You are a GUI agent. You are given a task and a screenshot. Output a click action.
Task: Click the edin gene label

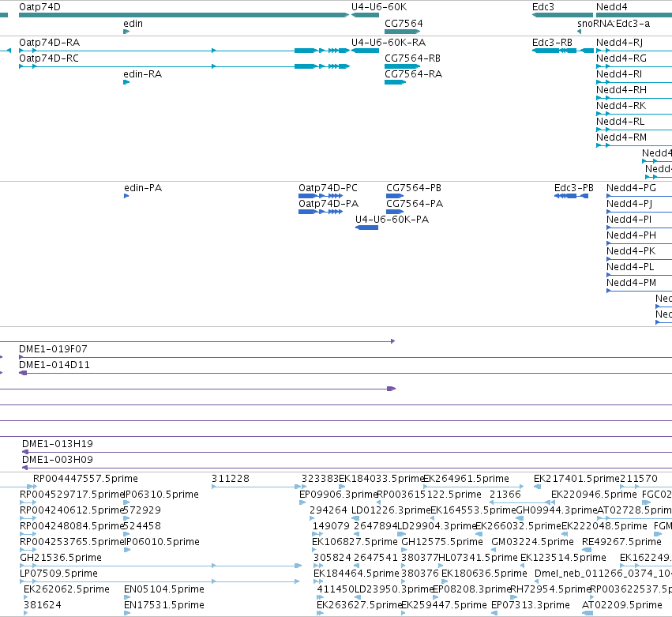click(x=133, y=24)
